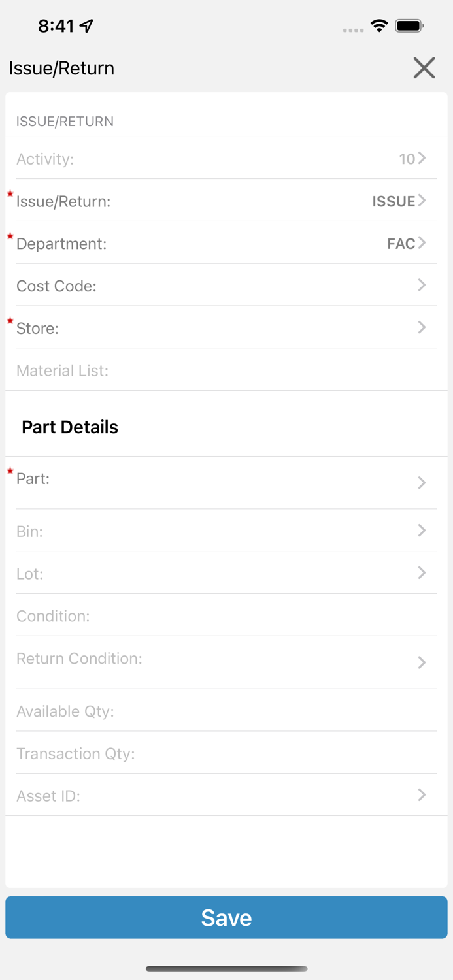This screenshot has width=453, height=980.
Task: Tap the Wi-Fi status icon
Action: pyautogui.click(x=379, y=26)
